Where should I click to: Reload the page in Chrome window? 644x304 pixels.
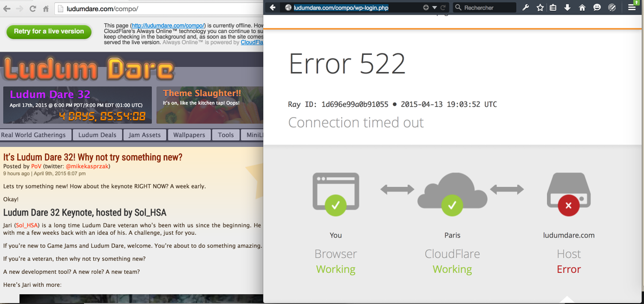pos(33,9)
